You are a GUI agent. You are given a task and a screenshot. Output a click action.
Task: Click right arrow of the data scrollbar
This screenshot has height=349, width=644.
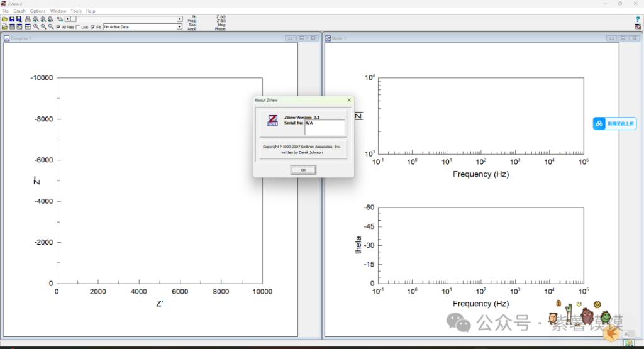pyautogui.click(x=180, y=19)
